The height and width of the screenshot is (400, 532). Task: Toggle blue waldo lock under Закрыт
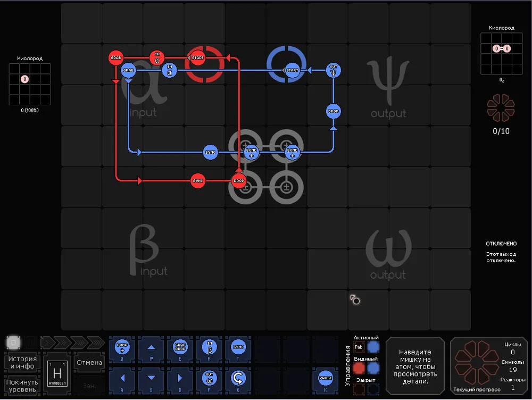pyautogui.click(x=373, y=389)
